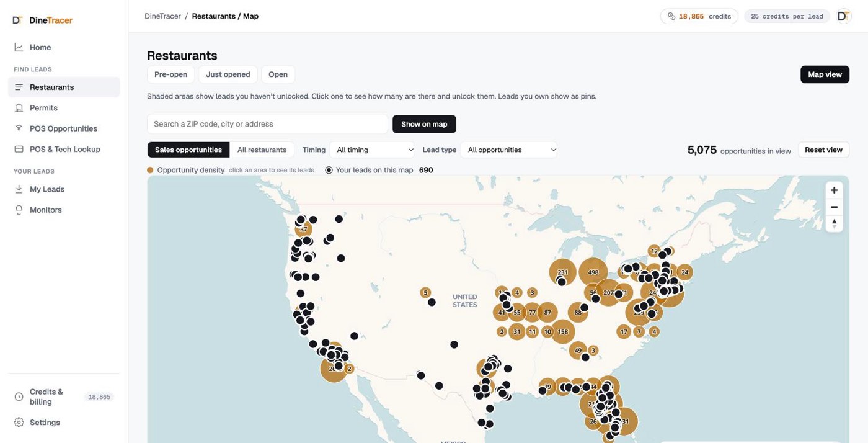Click the 87 opportunity cluster
This screenshot has width=868, height=443.
pyautogui.click(x=547, y=313)
